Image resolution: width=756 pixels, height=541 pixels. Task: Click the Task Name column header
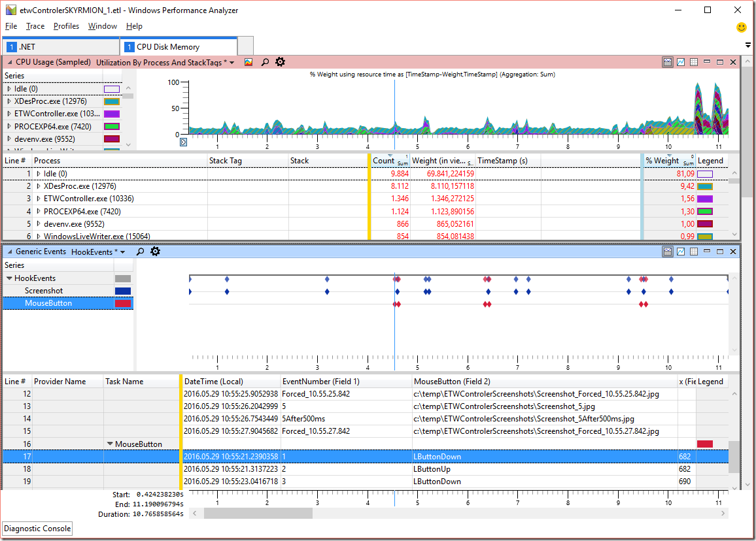(x=141, y=382)
